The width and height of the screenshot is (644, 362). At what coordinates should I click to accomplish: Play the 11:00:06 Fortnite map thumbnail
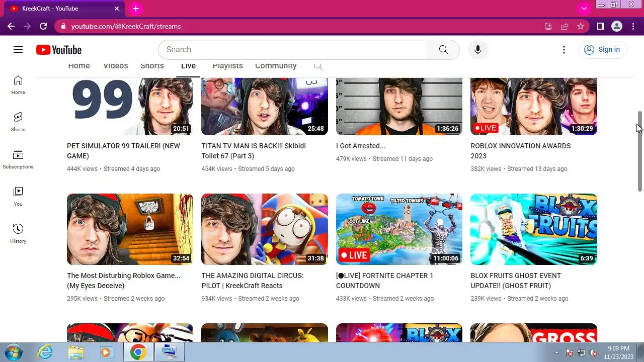point(399,229)
